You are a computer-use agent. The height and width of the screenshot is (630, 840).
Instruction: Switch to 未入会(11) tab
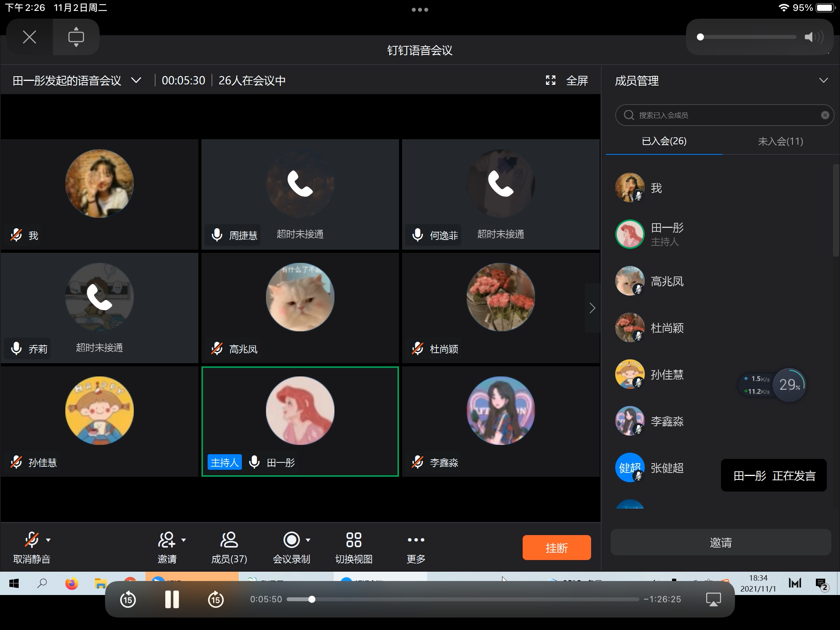pos(780,141)
